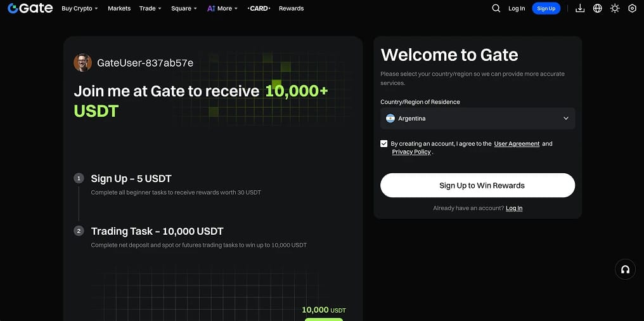Screen dimensions: 644x321
Task: Expand the Square menu
Action: pos(184,8)
